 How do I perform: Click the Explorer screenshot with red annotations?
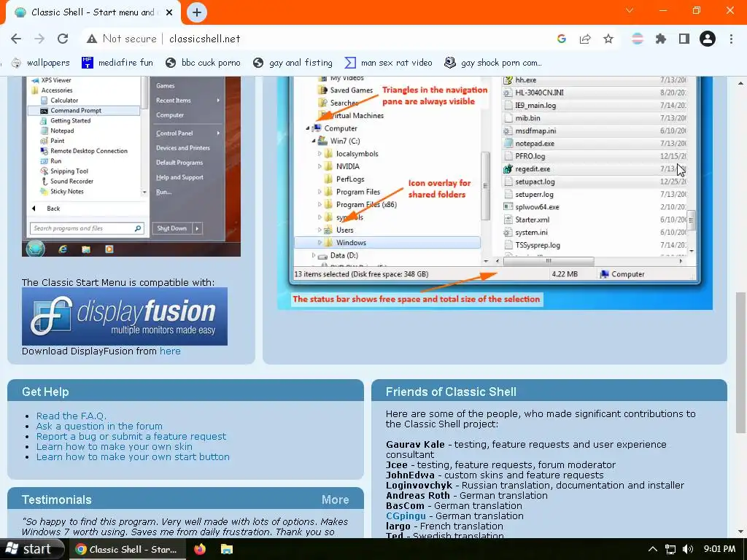coord(495,192)
